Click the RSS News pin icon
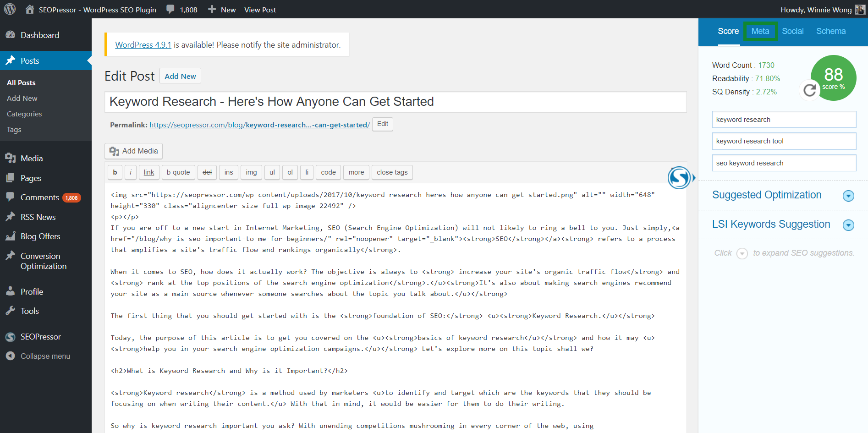The width and height of the screenshot is (868, 433). [x=10, y=217]
